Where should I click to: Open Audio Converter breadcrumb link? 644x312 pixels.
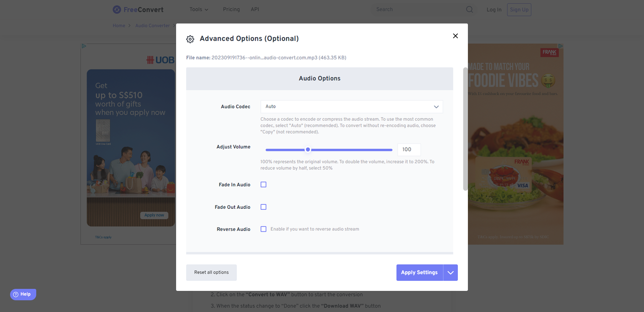[152, 26]
